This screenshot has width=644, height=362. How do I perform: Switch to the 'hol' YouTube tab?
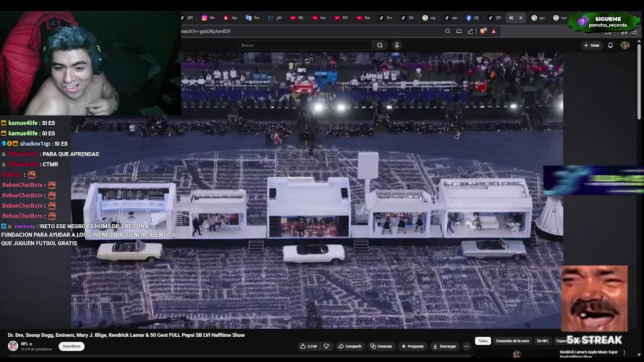319,18
